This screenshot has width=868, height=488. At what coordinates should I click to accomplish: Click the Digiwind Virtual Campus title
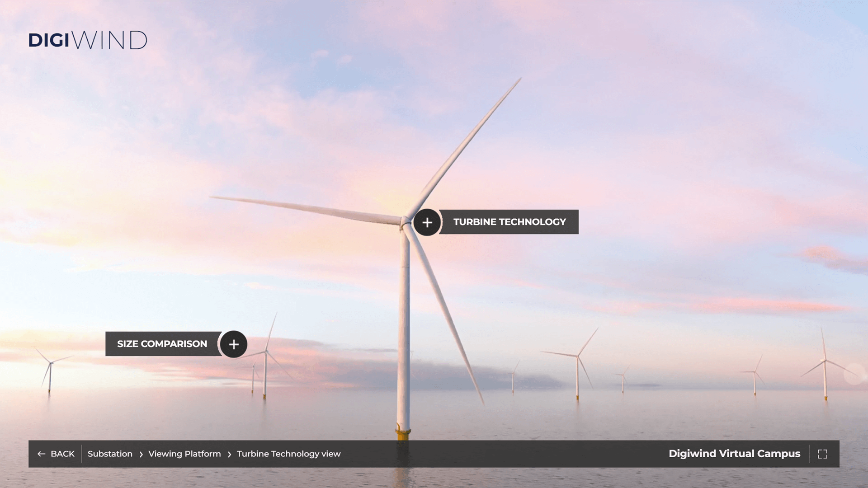pos(734,454)
